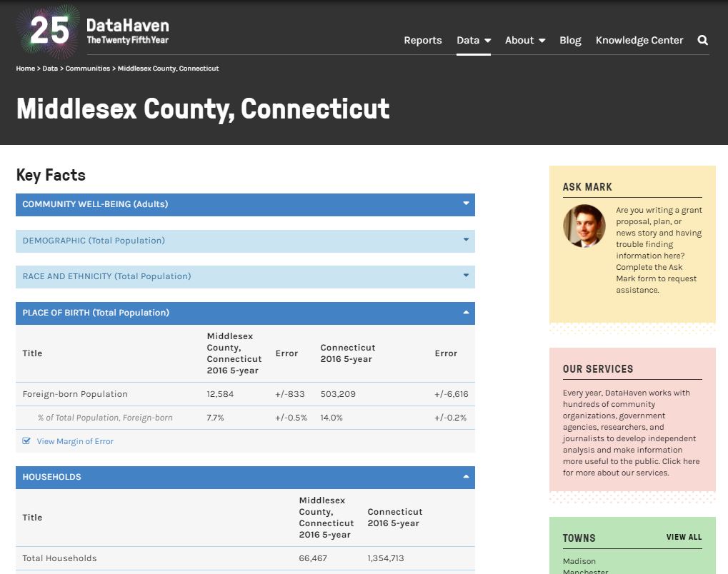Click % of Total Population, Foreign-born row
Viewport: 728px width, 574px height.
click(x=106, y=418)
